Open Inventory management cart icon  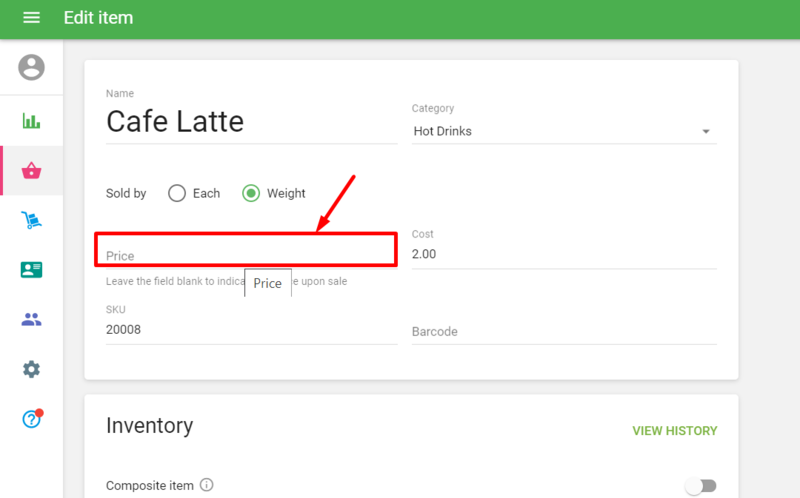(32, 221)
